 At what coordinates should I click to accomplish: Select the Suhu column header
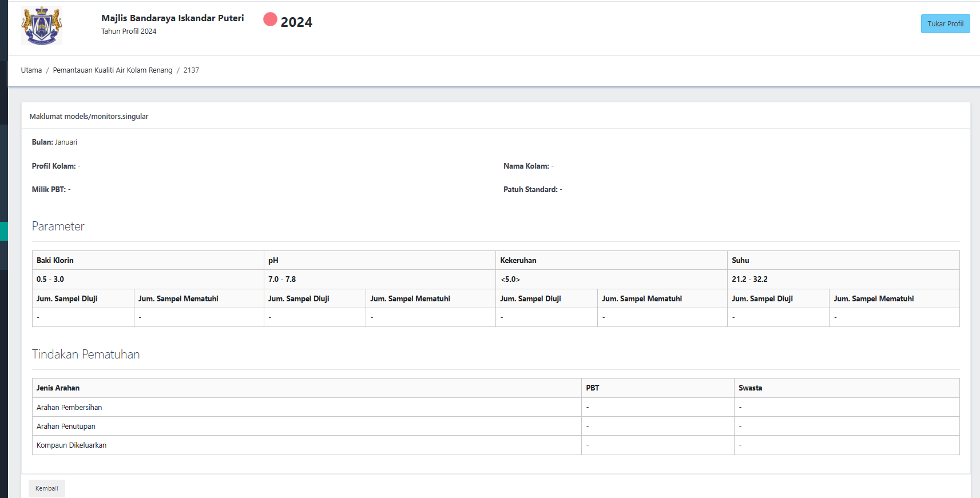click(x=740, y=260)
